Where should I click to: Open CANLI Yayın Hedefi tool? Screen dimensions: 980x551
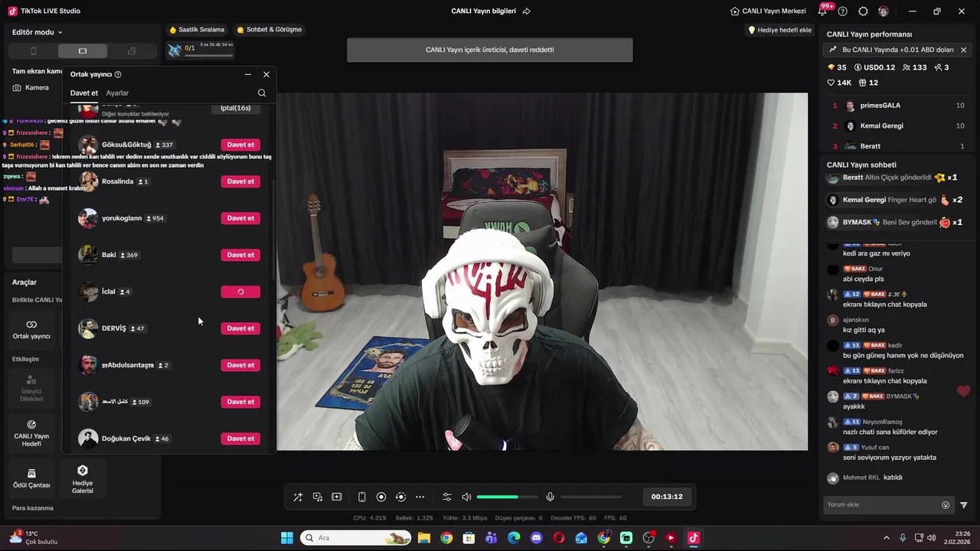(x=31, y=433)
